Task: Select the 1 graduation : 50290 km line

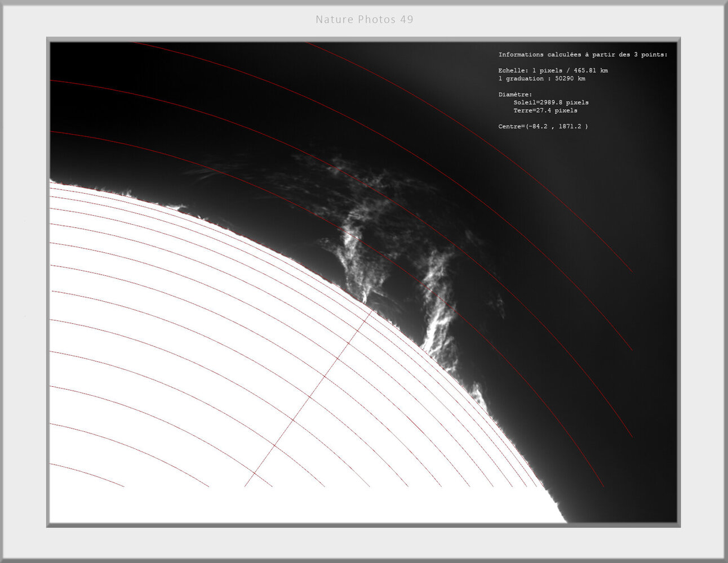Action: pos(541,78)
